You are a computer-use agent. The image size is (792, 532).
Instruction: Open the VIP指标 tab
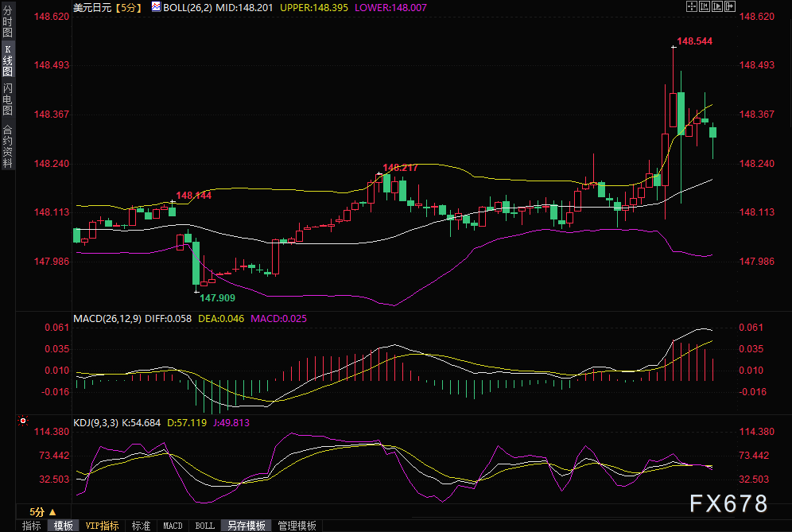click(102, 526)
